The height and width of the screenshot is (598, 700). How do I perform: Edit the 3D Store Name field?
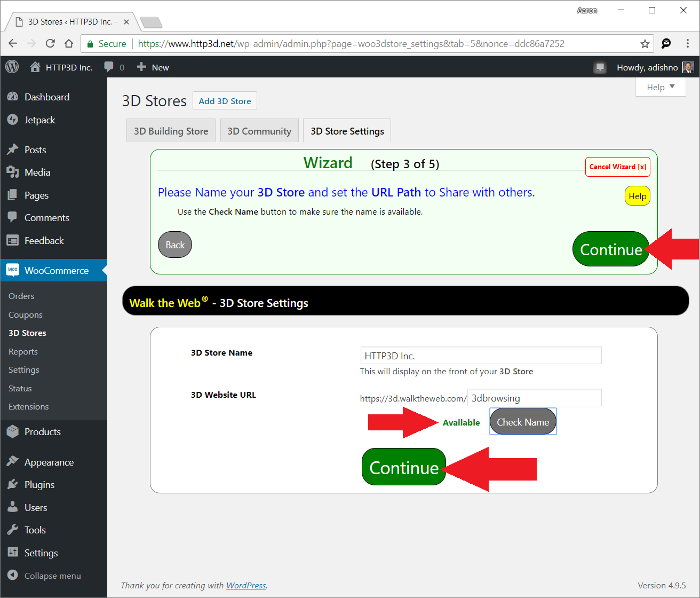481,356
